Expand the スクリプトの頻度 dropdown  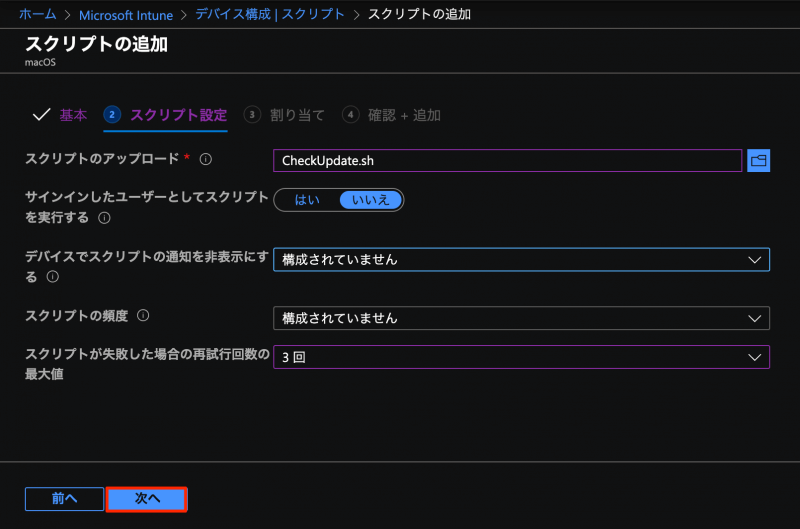point(521,318)
